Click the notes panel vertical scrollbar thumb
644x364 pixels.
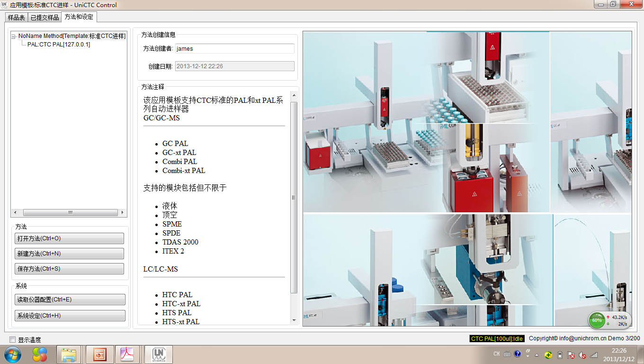coord(294,198)
